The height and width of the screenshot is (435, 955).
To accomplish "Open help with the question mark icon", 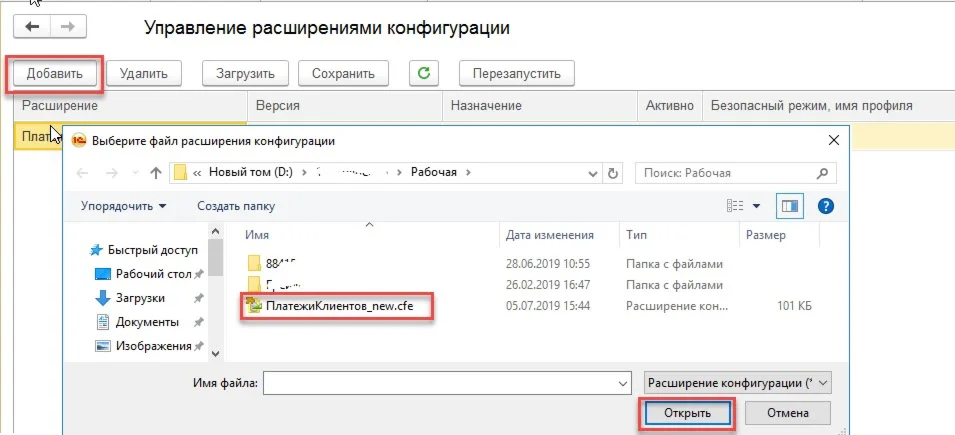I will [x=825, y=206].
